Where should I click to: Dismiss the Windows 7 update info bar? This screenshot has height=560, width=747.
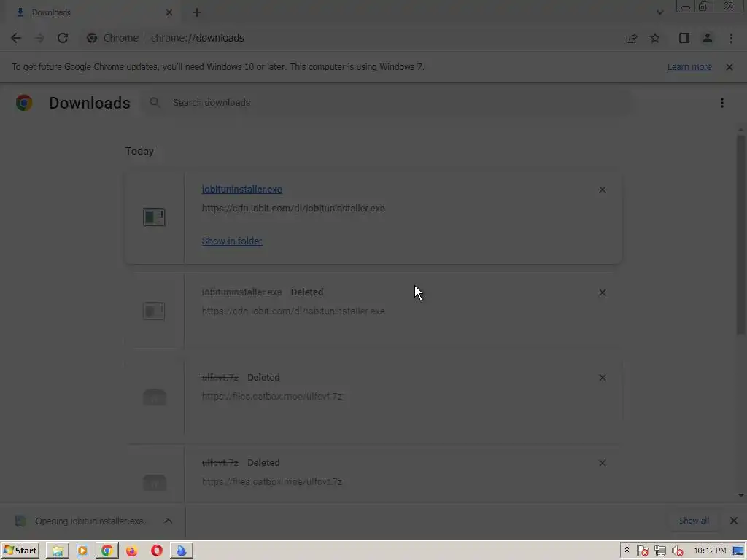pos(729,67)
